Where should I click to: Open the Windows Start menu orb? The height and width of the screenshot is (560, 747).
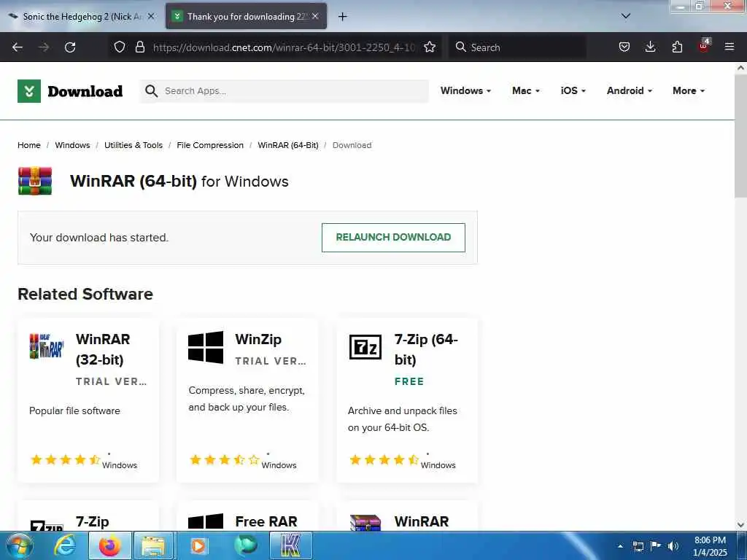(x=19, y=545)
